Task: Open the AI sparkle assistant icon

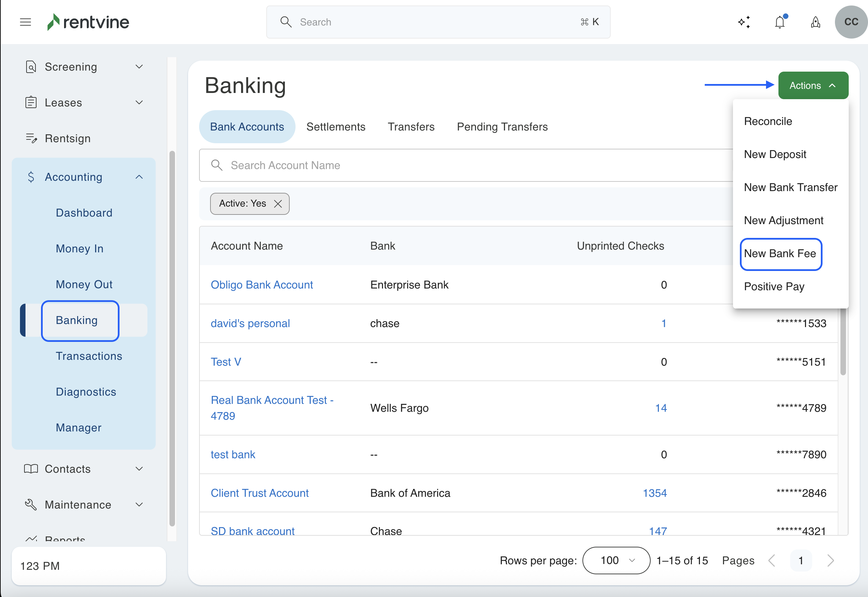Action: (744, 22)
